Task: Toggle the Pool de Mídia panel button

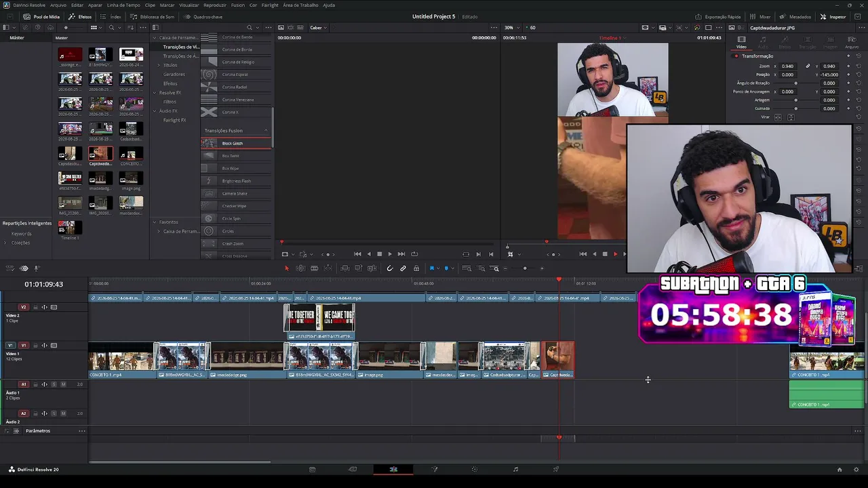Action: click(41, 16)
